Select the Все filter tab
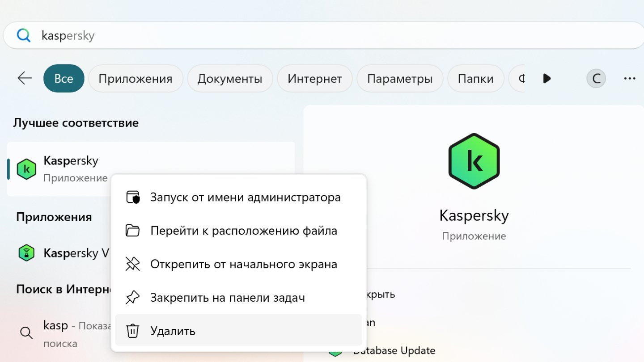This screenshot has height=362, width=644. pyautogui.click(x=64, y=79)
